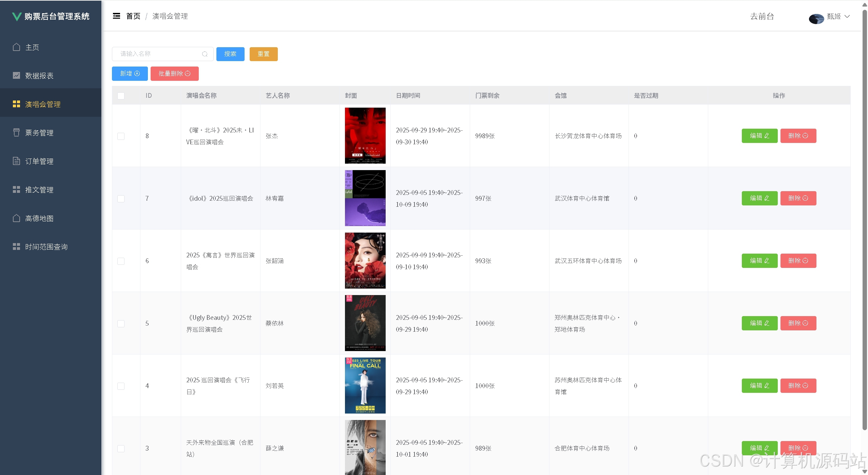Click the scrollbar down arrow

865,471
